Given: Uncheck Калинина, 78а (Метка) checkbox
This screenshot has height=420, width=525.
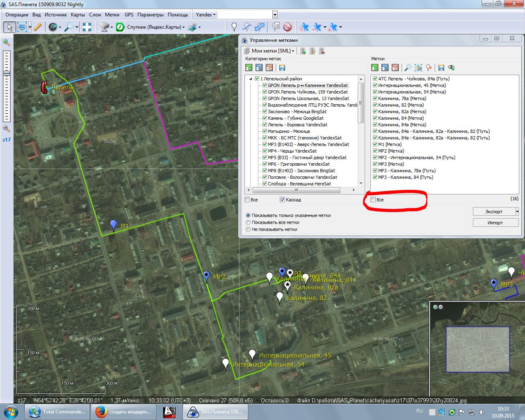Looking at the screenshot, I should 375,98.
